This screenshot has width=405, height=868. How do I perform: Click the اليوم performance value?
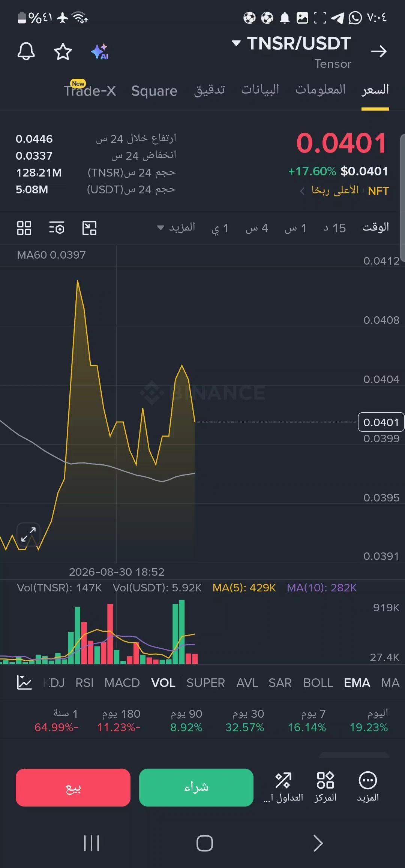(369, 727)
